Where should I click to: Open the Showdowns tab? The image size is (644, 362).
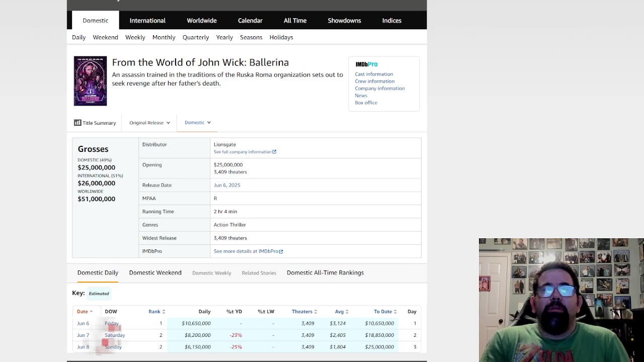pos(344,21)
